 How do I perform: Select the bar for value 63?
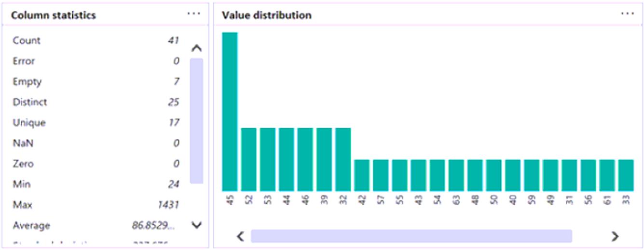coord(456,175)
